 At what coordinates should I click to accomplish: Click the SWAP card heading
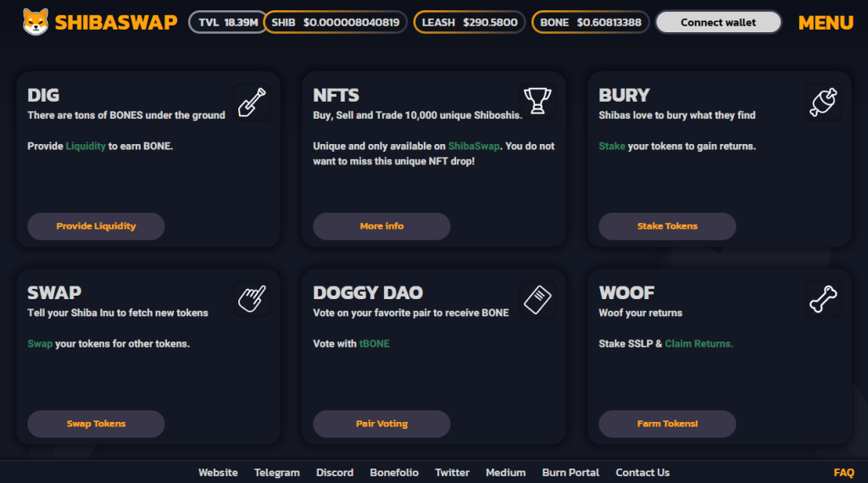point(54,292)
